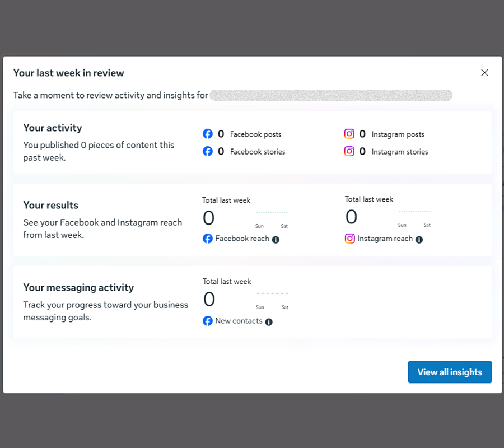Click the Facebook icon beside New contacts
The width and height of the screenshot is (504, 448).
208,321
